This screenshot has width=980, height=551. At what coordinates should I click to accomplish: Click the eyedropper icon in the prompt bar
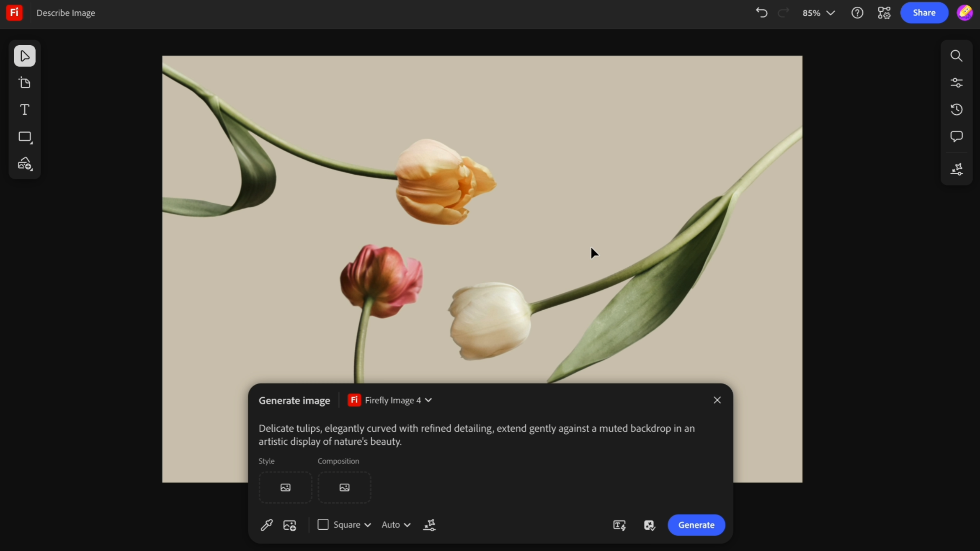click(x=267, y=525)
